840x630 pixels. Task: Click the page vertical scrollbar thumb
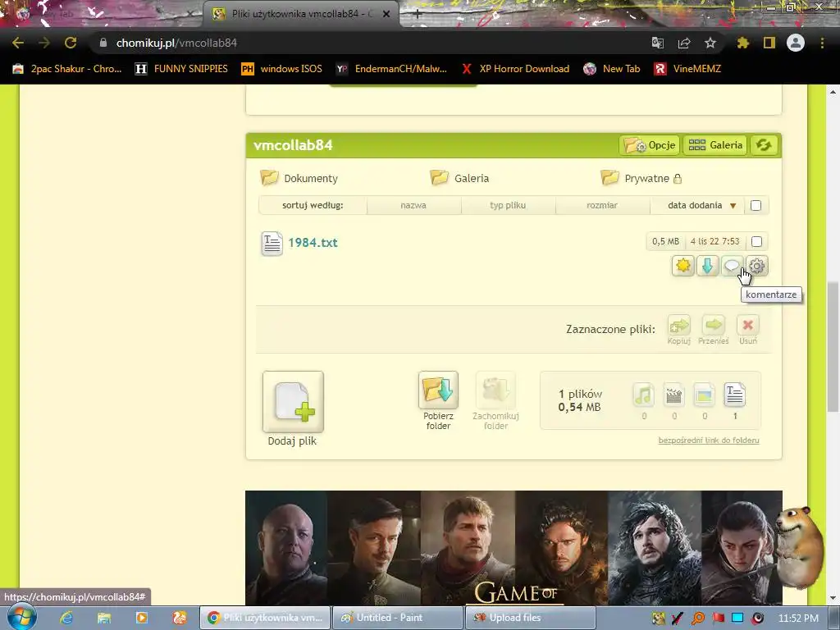[x=833, y=347]
